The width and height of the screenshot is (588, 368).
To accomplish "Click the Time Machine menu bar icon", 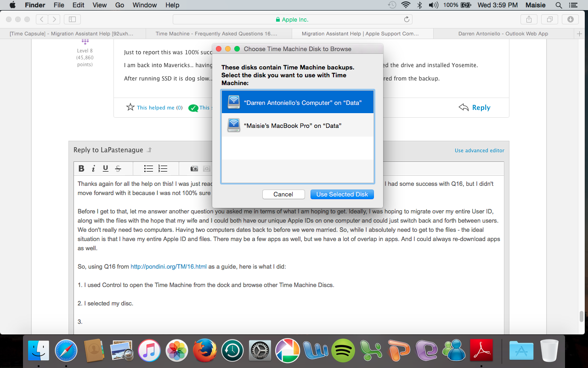I will click(x=392, y=5).
